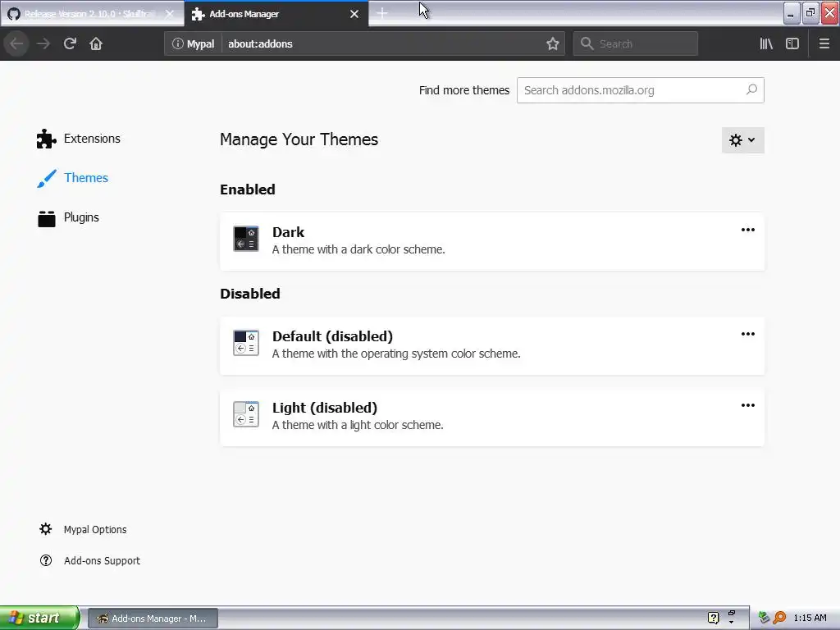Click the Dark theme preview icon

click(x=246, y=239)
